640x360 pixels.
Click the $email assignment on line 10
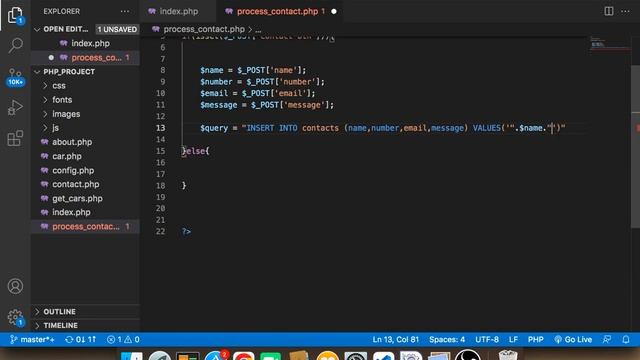point(258,93)
